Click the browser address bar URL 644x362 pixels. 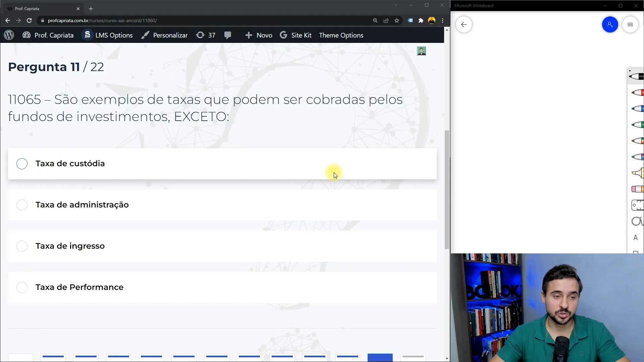pyautogui.click(x=102, y=20)
